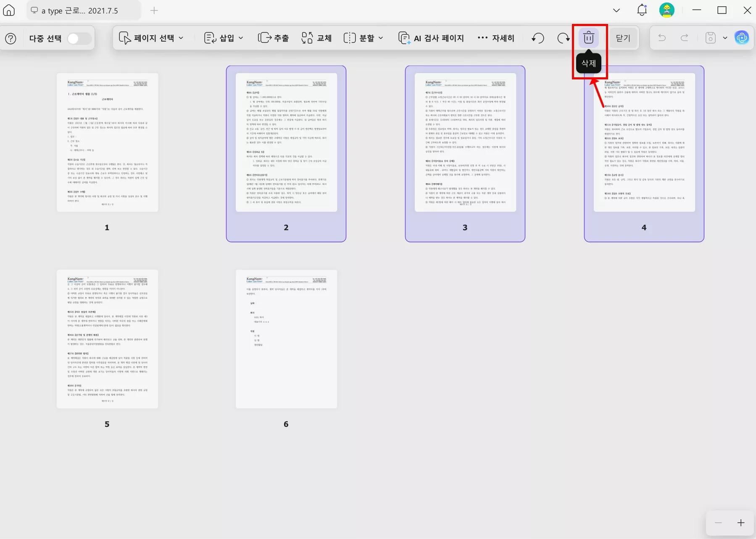Open the help question mark icon
756x539 pixels.
tap(11, 38)
